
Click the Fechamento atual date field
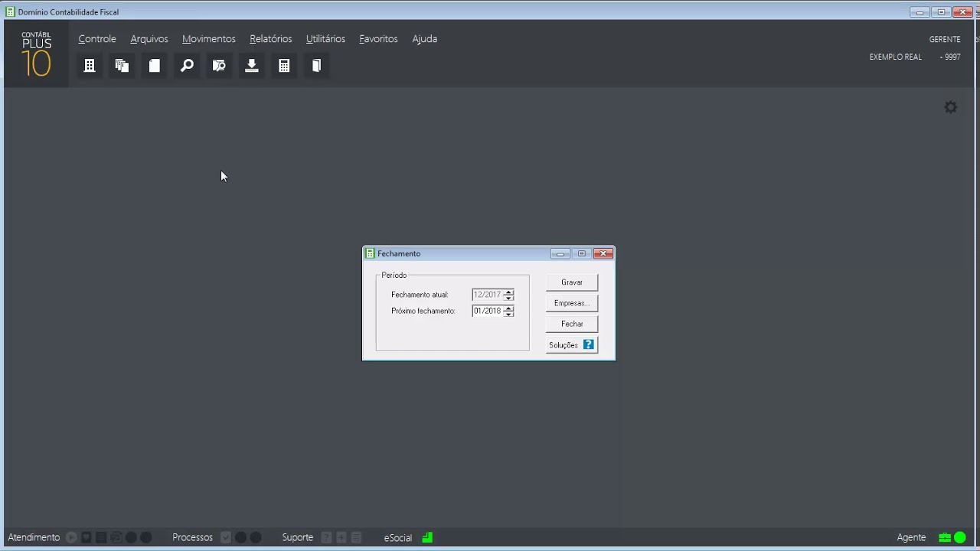pyautogui.click(x=488, y=295)
